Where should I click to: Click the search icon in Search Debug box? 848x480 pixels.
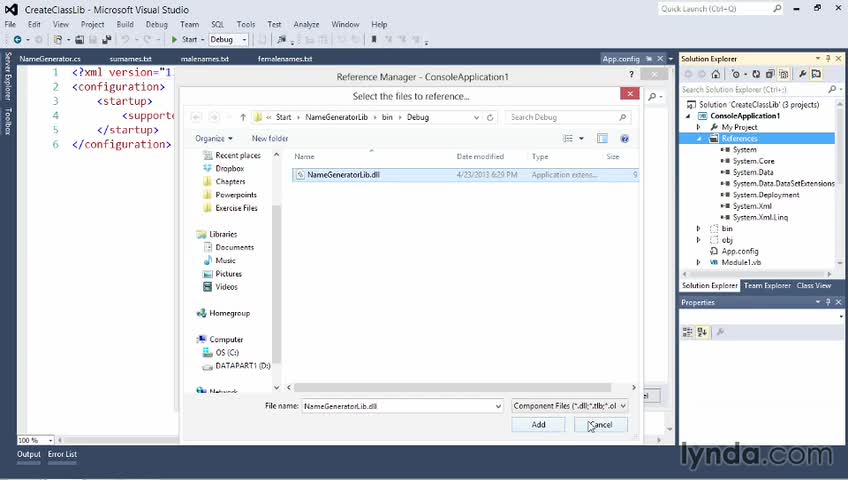pos(622,117)
